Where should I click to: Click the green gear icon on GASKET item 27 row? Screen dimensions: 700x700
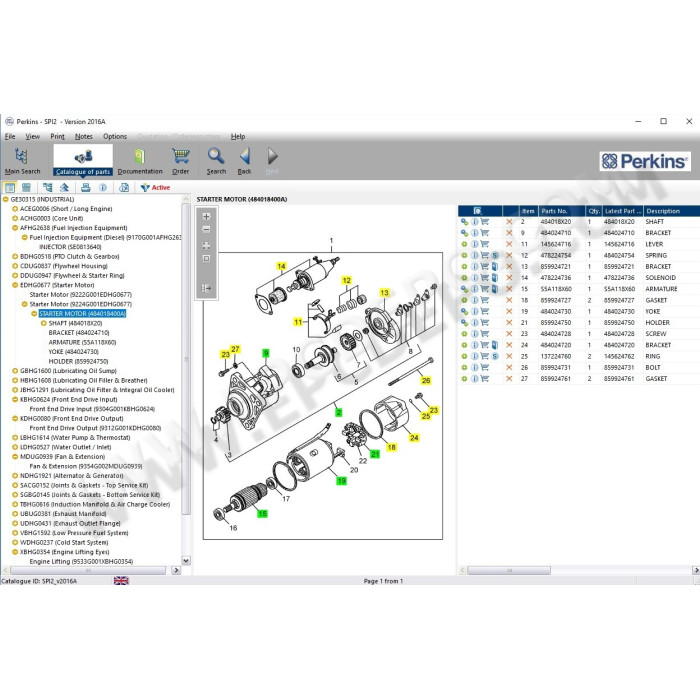(x=464, y=379)
